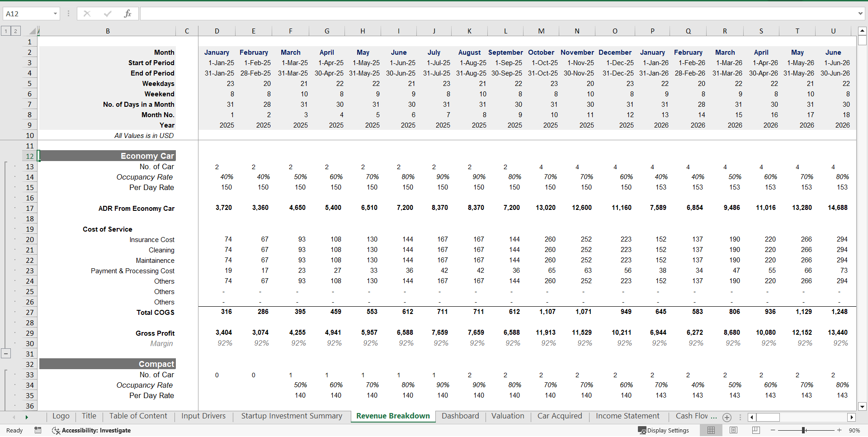
Task: Select January ADR value 3,720
Action: tap(223, 208)
